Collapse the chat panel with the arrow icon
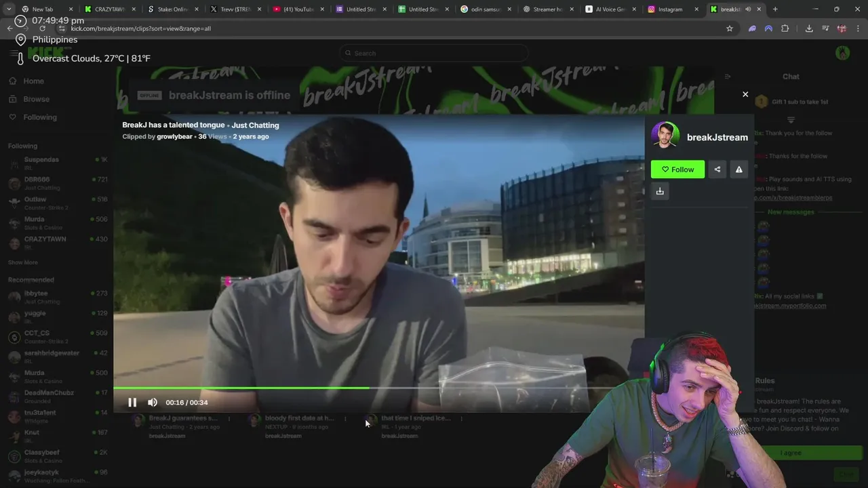Viewport: 868px width, 488px height. (728, 77)
